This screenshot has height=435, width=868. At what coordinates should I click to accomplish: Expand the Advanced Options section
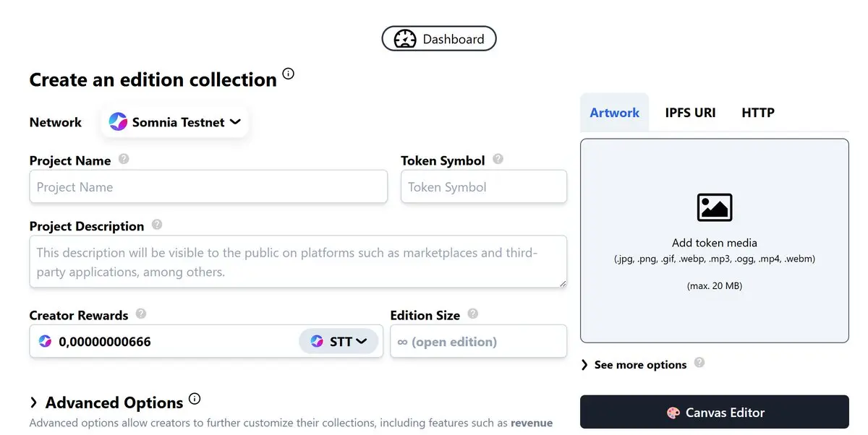tap(106, 402)
